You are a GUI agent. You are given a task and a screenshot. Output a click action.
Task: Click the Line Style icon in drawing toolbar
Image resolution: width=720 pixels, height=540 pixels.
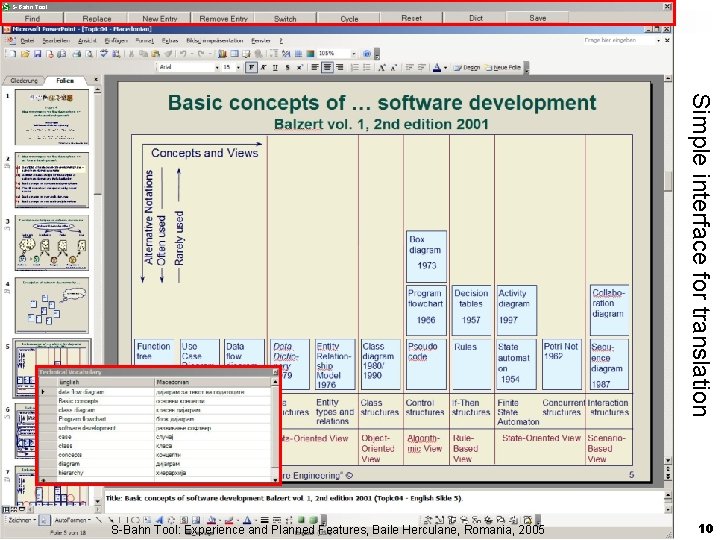(x=264, y=520)
